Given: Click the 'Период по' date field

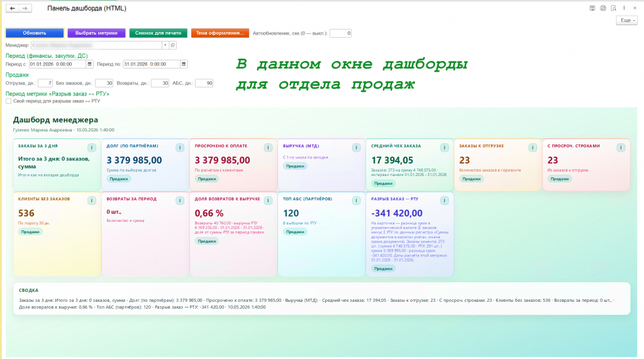Looking at the screenshot, I should (x=152, y=64).
